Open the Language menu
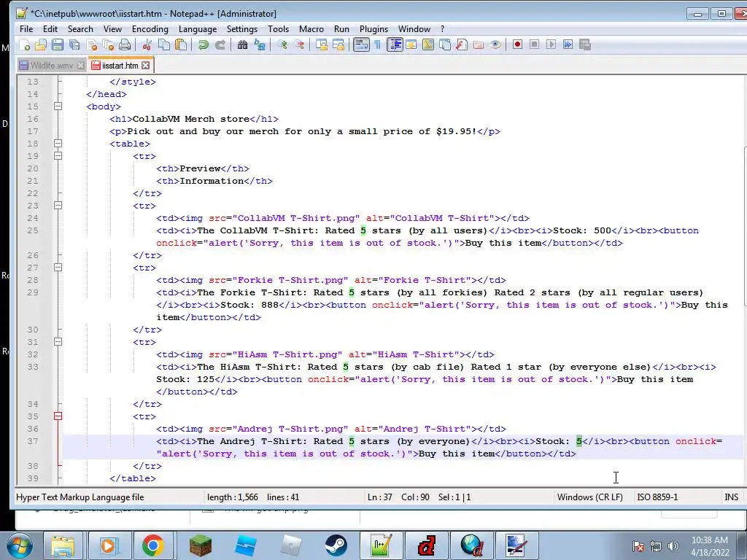Viewport: 747px width, 560px height. [x=197, y=29]
